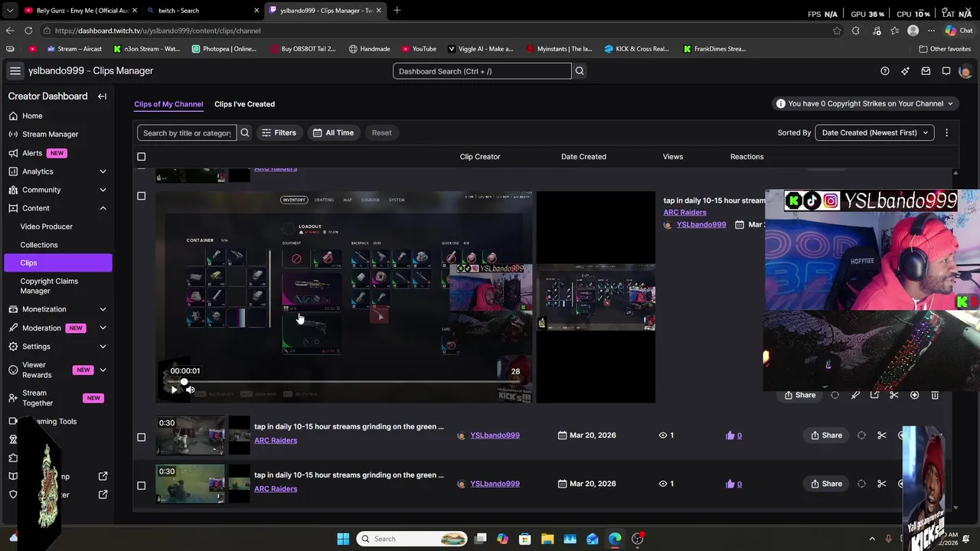Open the clips table three-dot options
The height and width of the screenshot is (551, 980).
click(946, 132)
